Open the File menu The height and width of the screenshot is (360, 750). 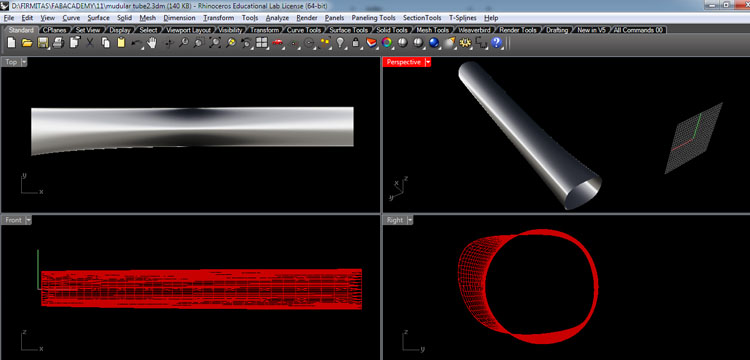[x=9, y=18]
